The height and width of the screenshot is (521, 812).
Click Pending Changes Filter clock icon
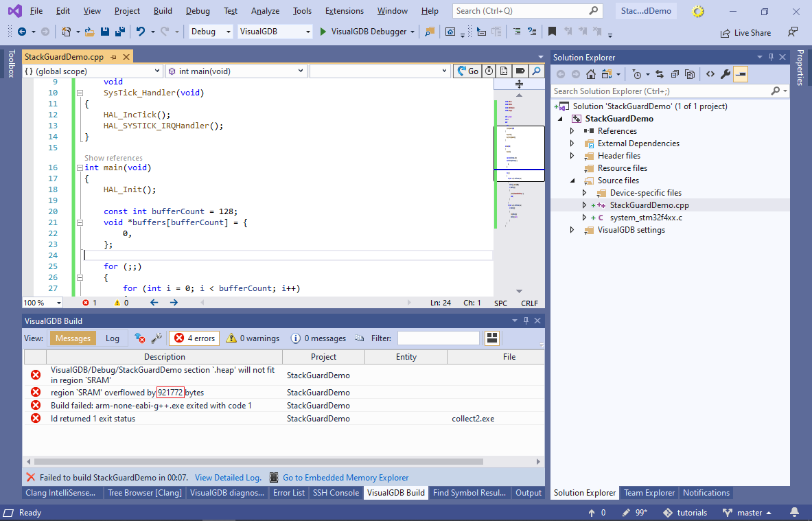coord(637,75)
